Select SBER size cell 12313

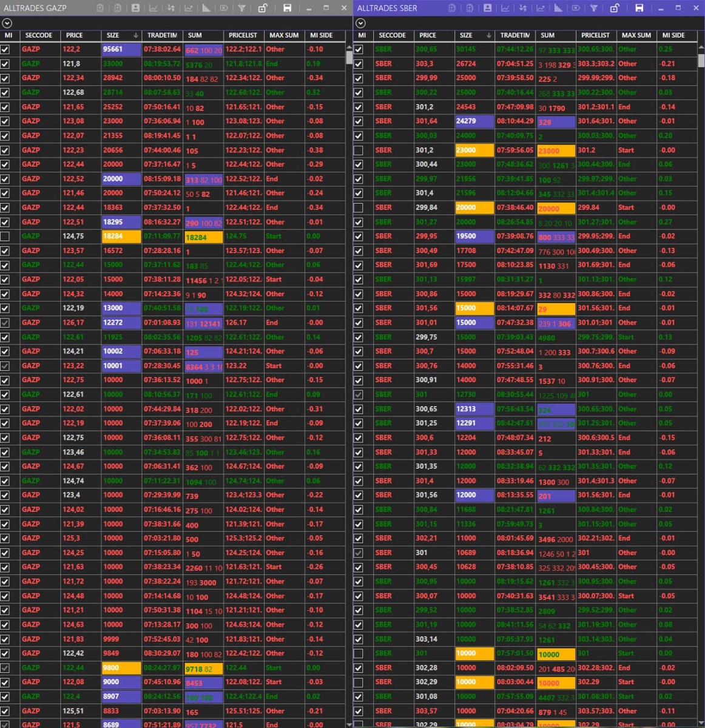pyautogui.click(x=474, y=409)
